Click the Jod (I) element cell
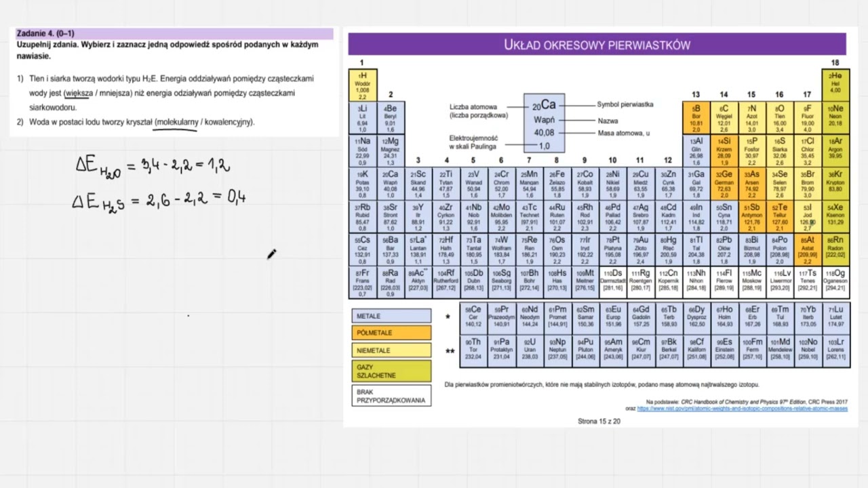 tap(808, 217)
